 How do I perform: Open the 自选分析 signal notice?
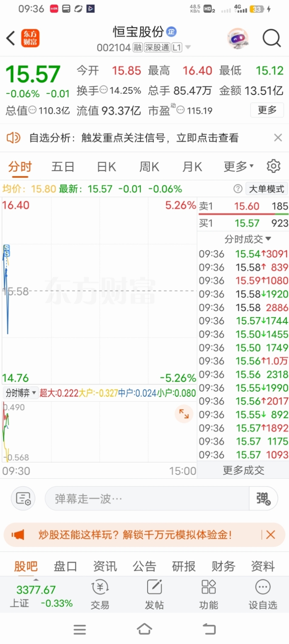click(134, 138)
